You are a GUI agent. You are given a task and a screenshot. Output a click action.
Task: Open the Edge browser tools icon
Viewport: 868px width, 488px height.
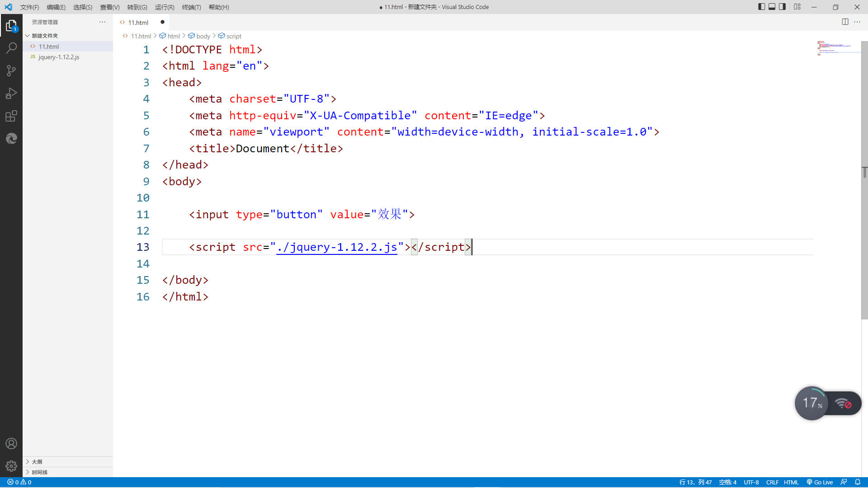pyautogui.click(x=11, y=139)
